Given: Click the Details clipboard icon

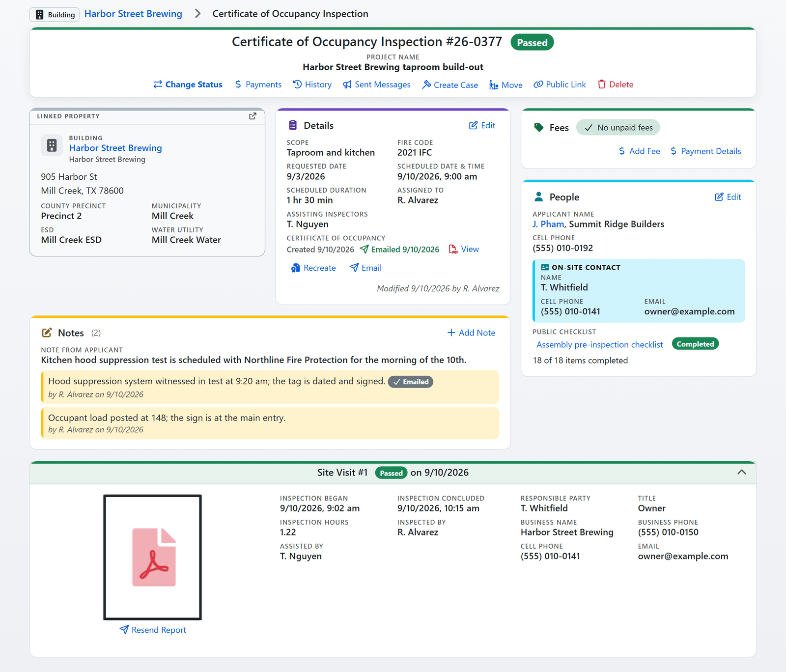Looking at the screenshot, I should tap(293, 125).
